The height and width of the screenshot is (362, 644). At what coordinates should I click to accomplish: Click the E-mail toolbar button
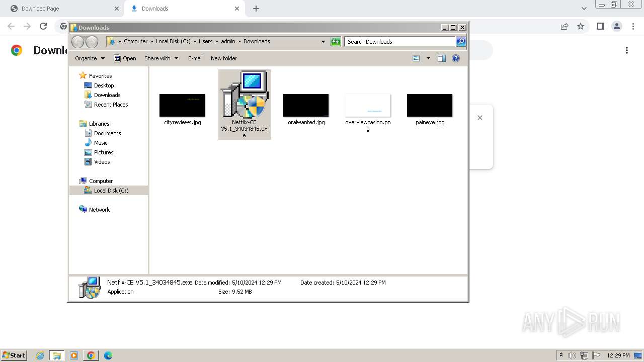[195, 58]
